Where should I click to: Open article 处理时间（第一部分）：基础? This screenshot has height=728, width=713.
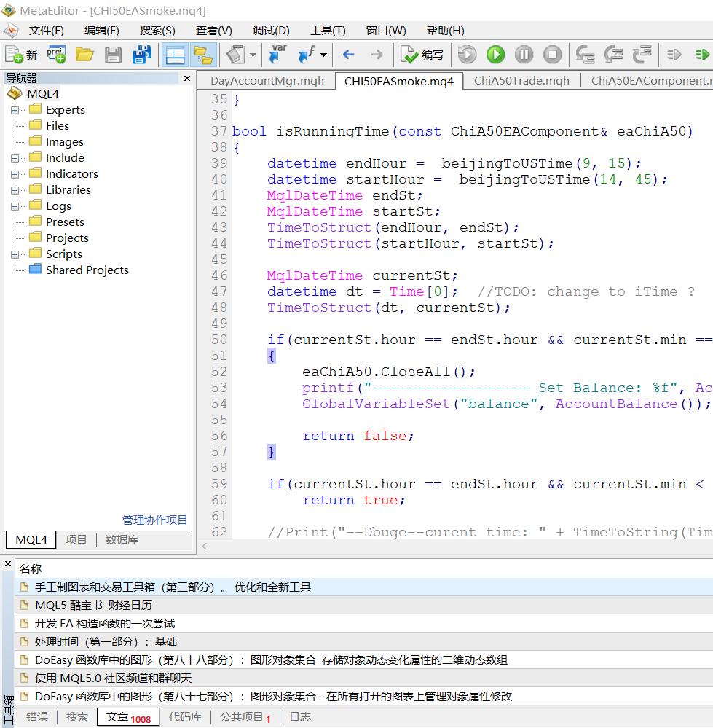[x=106, y=641]
